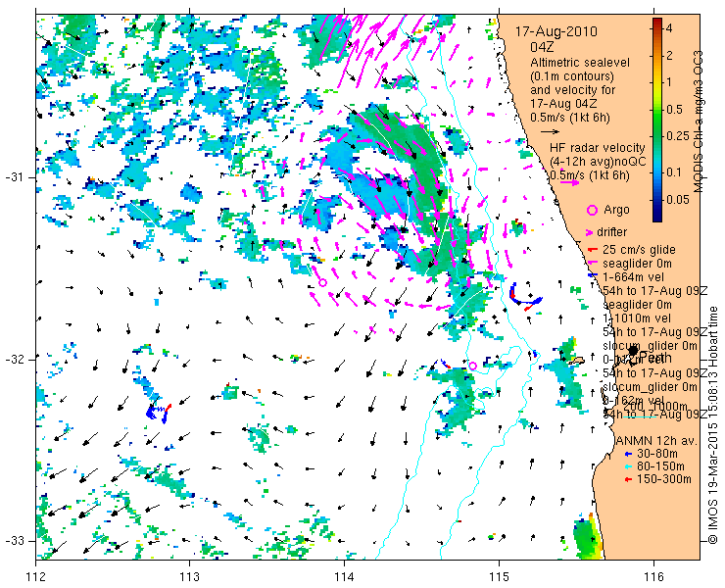This screenshot has width=725, height=588.
Task: Click the black Perth city dot
Action: [x=633, y=351]
